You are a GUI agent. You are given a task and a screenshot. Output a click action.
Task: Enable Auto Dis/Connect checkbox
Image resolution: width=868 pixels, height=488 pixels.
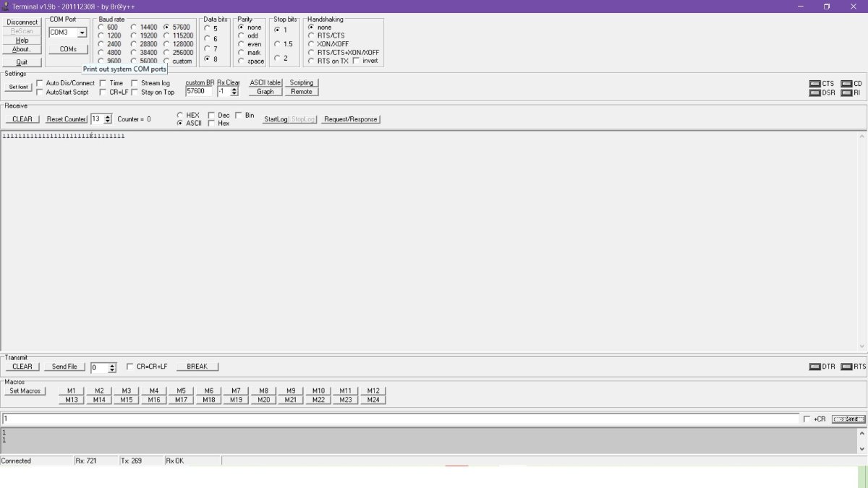40,83
